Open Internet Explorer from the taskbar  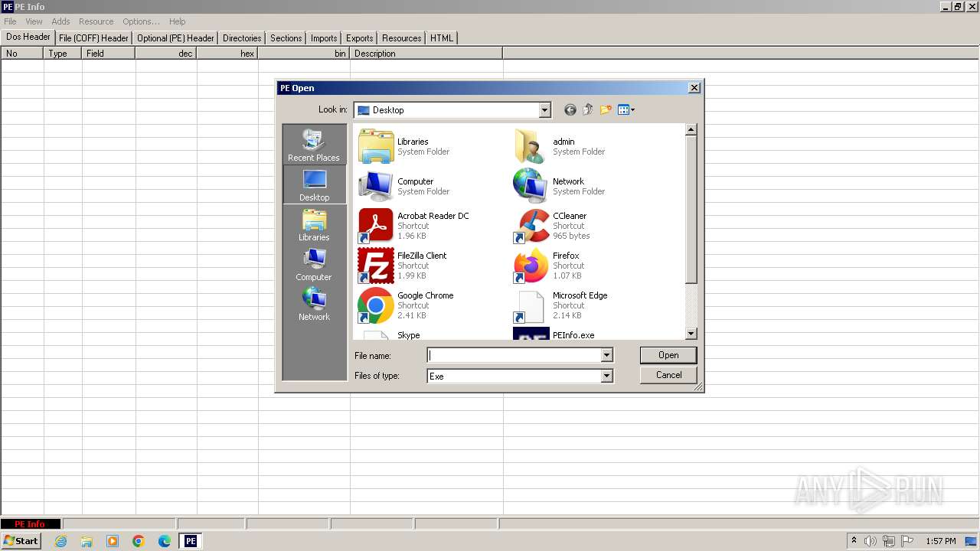click(x=60, y=541)
